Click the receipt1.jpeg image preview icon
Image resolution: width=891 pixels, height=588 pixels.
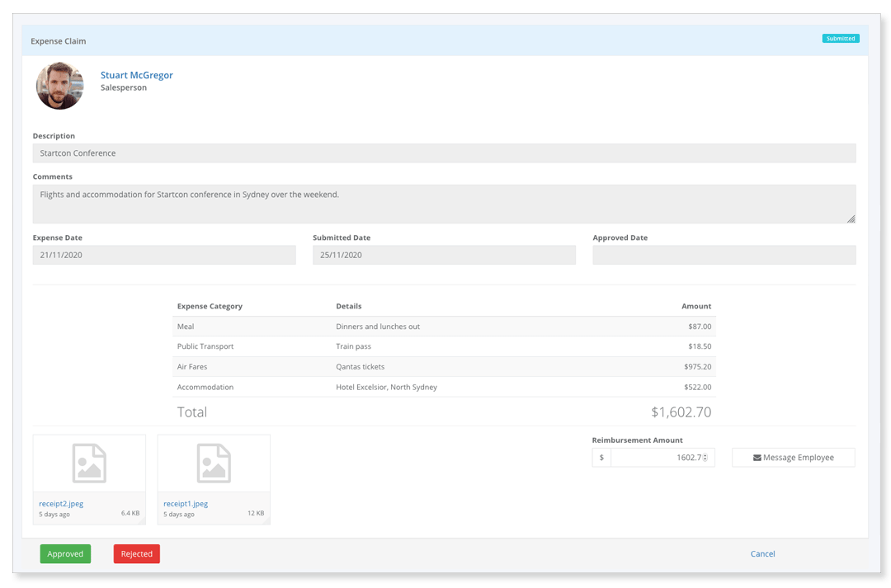(x=214, y=463)
